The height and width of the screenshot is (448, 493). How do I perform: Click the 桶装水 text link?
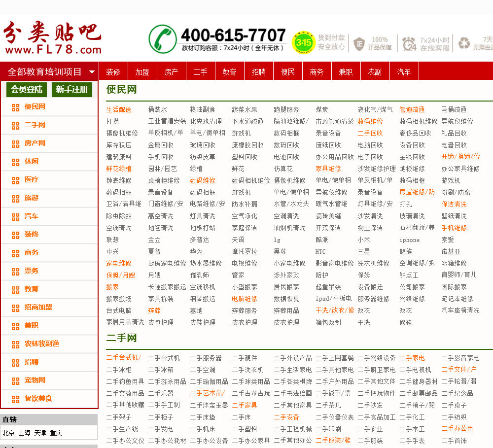[158, 109]
